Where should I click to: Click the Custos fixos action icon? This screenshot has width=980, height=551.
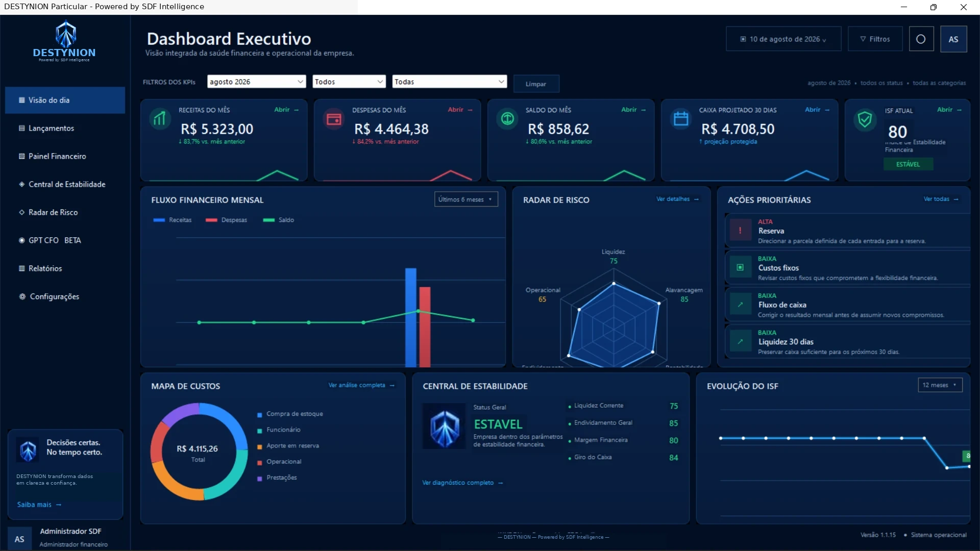740,267
